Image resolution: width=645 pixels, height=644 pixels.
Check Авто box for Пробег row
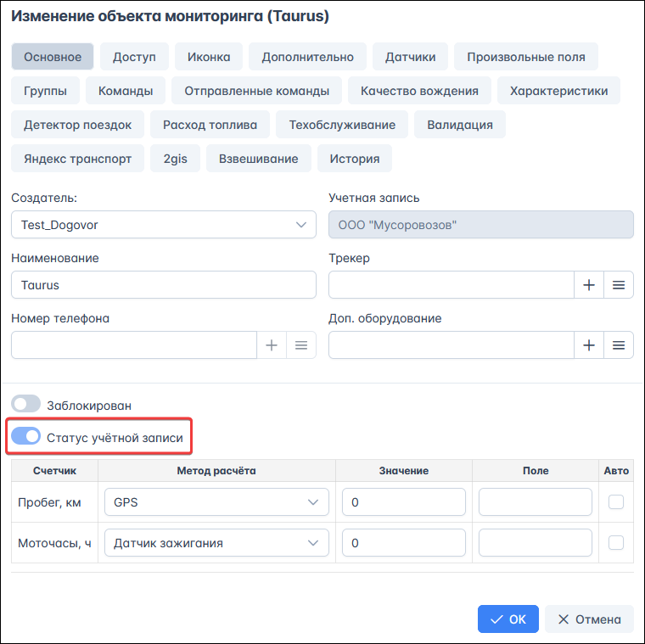click(x=616, y=501)
